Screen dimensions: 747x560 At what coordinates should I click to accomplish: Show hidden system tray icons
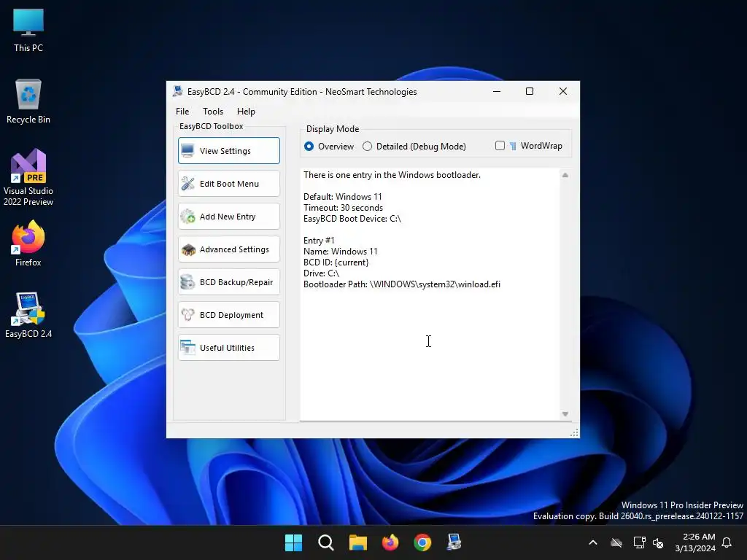pos(593,542)
